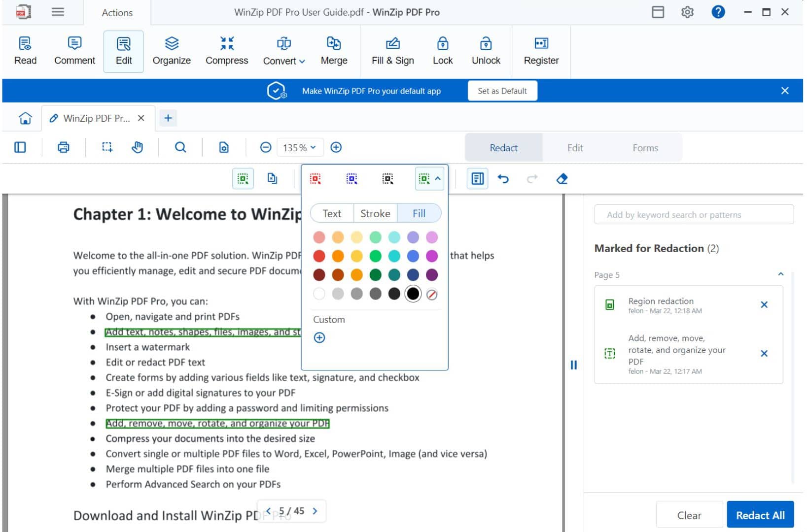Open the Fill & Sign tool
The width and height of the screenshot is (807, 532).
click(x=393, y=51)
